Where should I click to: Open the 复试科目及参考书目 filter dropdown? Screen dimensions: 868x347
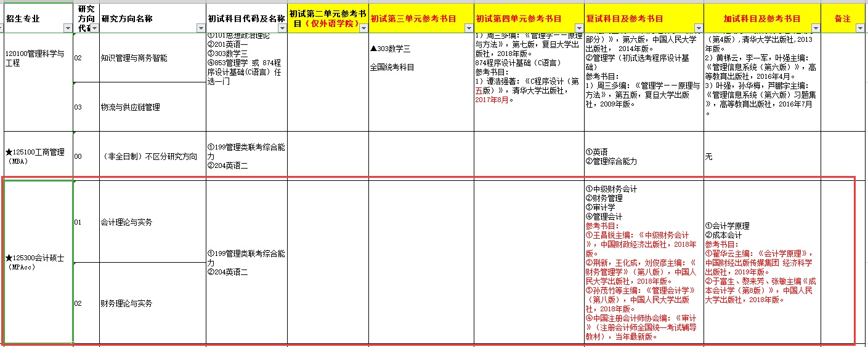(699, 28)
